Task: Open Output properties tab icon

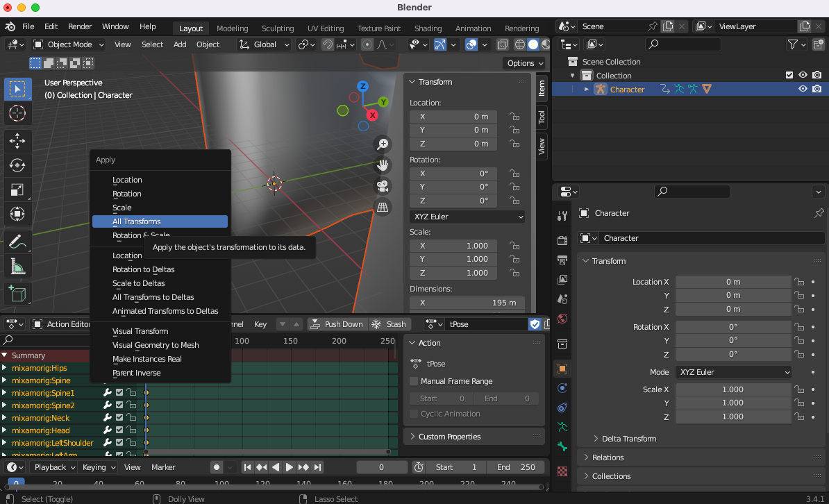Action: click(x=562, y=260)
